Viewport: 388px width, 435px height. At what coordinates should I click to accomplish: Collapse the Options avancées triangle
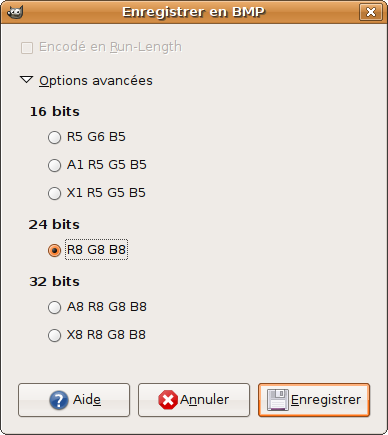tap(26, 80)
